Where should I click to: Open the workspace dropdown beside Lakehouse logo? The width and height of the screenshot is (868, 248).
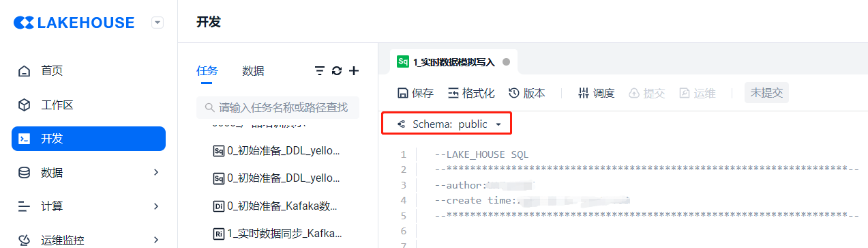point(158,23)
